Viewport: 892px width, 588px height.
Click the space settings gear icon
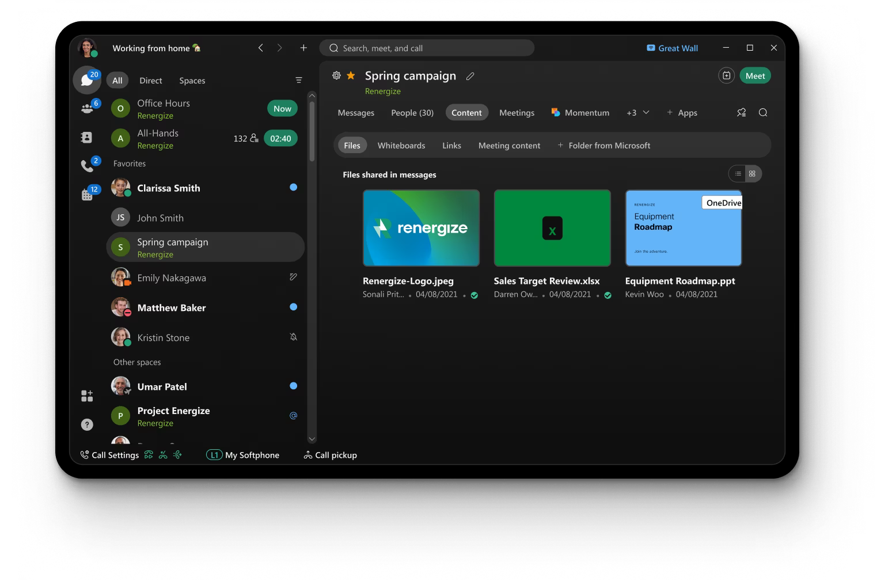click(336, 75)
